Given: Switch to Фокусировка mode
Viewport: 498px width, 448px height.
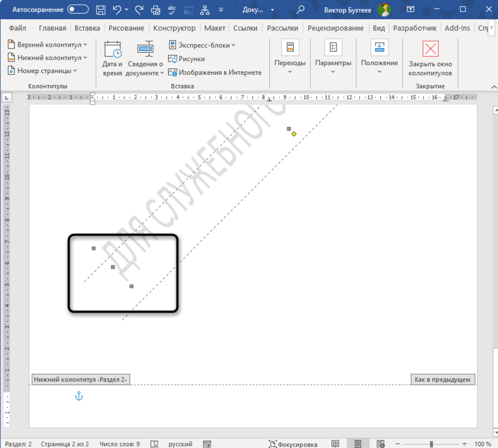Looking at the screenshot, I should [293, 444].
